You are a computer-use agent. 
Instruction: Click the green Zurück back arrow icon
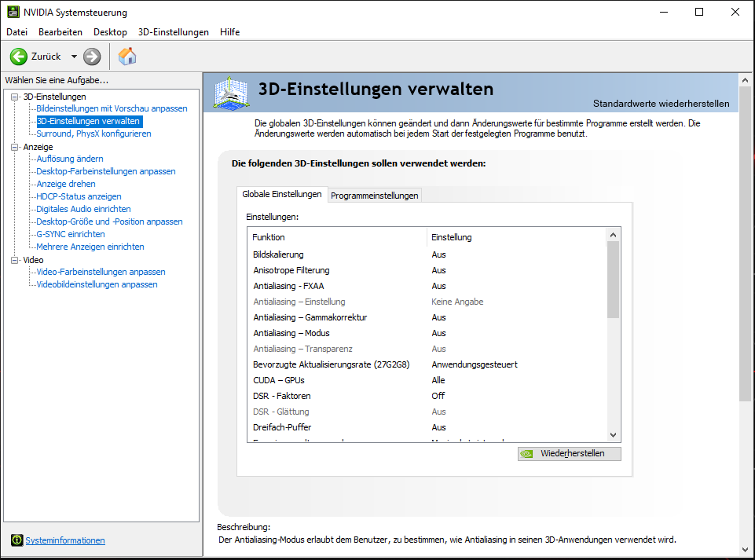(x=19, y=57)
